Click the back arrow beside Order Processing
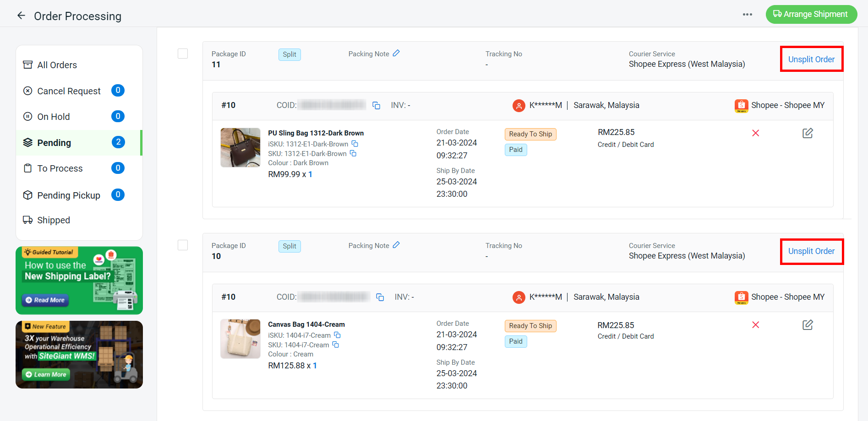Viewport: 868px width, 421px height. click(21, 16)
